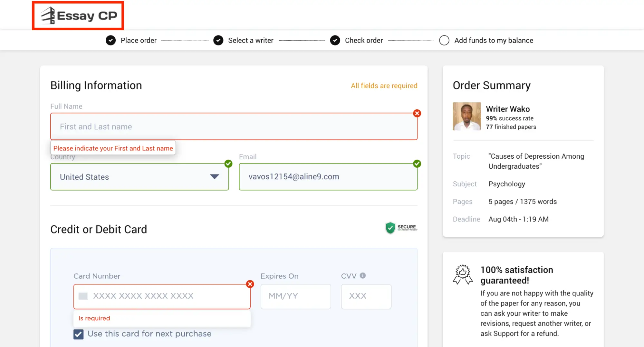Dismiss the red error icon on Card Number

(x=250, y=284)
